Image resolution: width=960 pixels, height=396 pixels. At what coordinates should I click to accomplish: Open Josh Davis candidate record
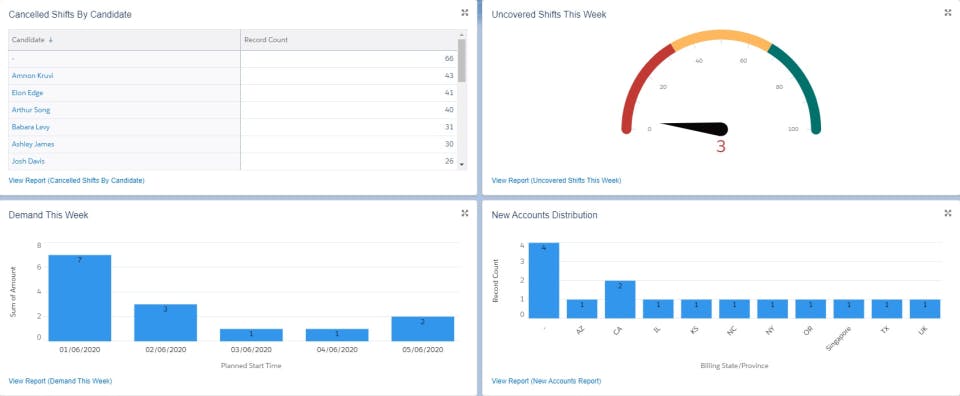[x=28, y=161]
